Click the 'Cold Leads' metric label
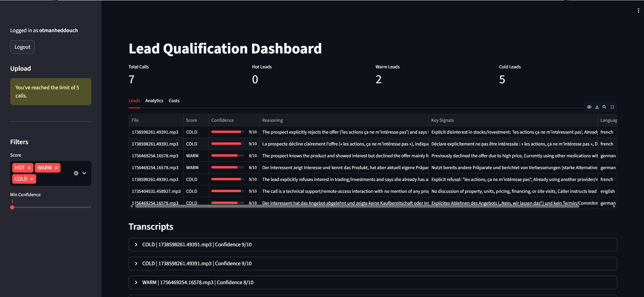644x297 pixels. tap(510, 67)
